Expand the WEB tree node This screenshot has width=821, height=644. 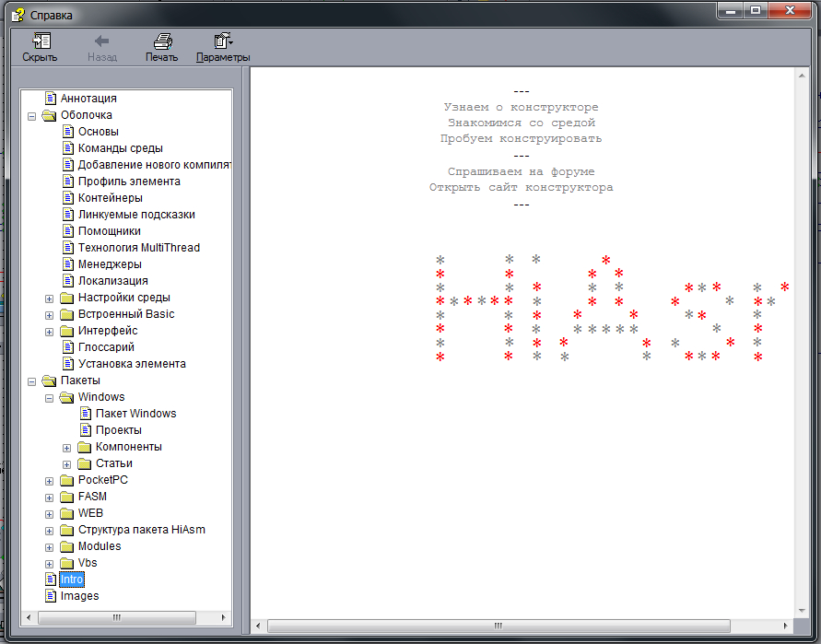[x=49, y=515]
